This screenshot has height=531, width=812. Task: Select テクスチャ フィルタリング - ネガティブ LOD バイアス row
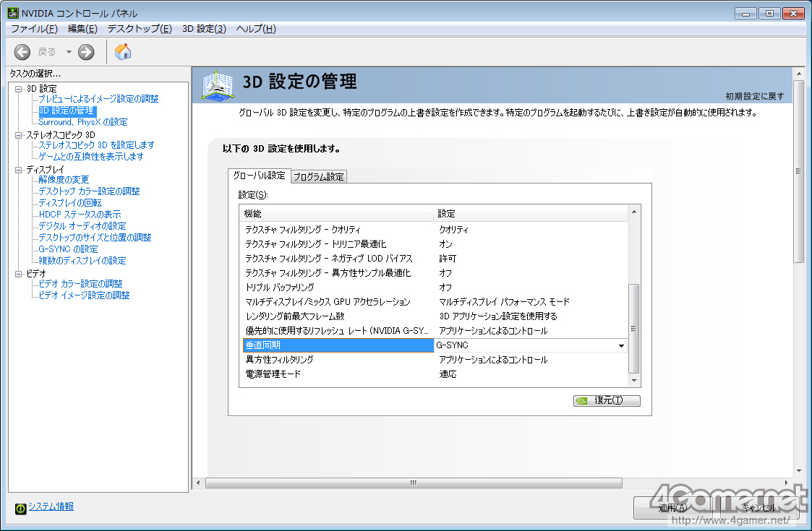[x=435, y=258]
